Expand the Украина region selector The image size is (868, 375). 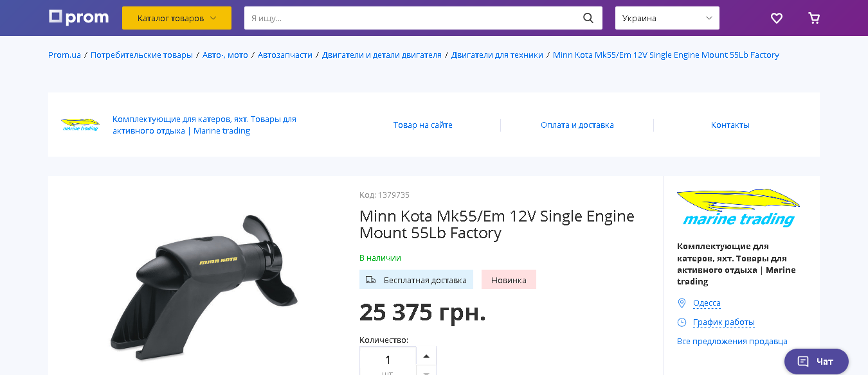(x=667, y=18)
